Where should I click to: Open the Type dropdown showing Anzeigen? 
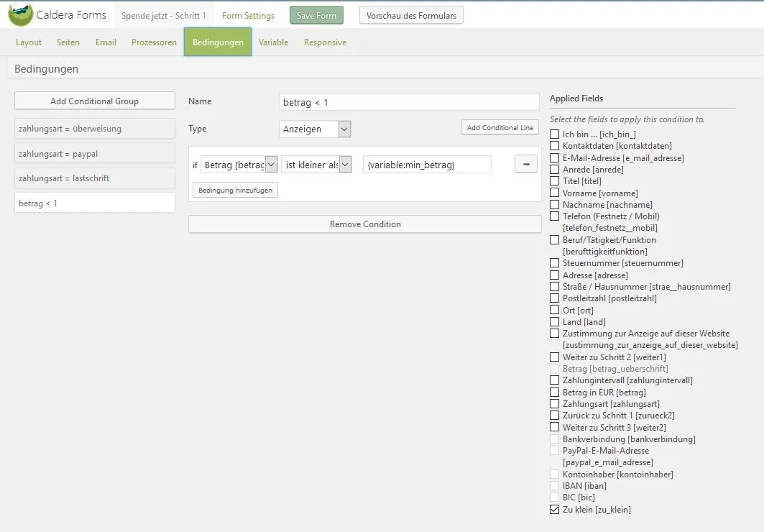tap(315, 129)
